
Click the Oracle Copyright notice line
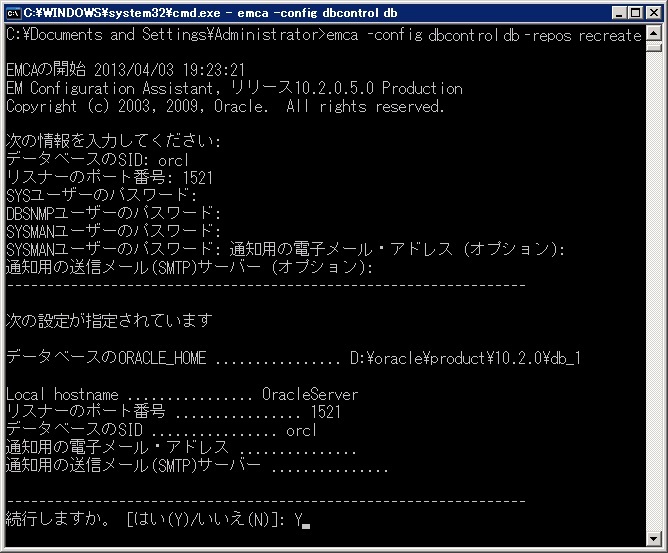pos(225,106)
